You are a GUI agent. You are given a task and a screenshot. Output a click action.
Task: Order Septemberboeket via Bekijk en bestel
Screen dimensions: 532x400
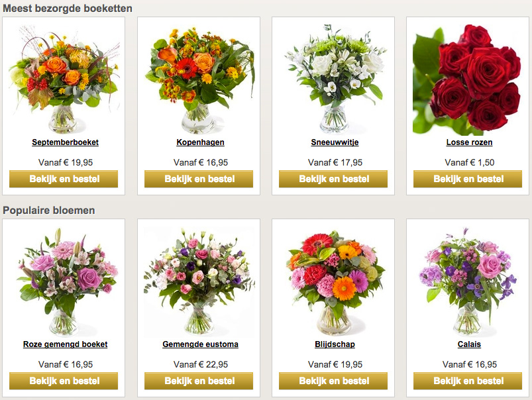point(64,179)
